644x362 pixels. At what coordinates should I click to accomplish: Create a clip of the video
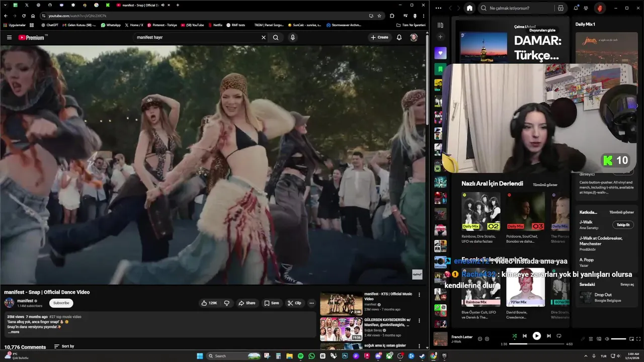coord(294,303)
